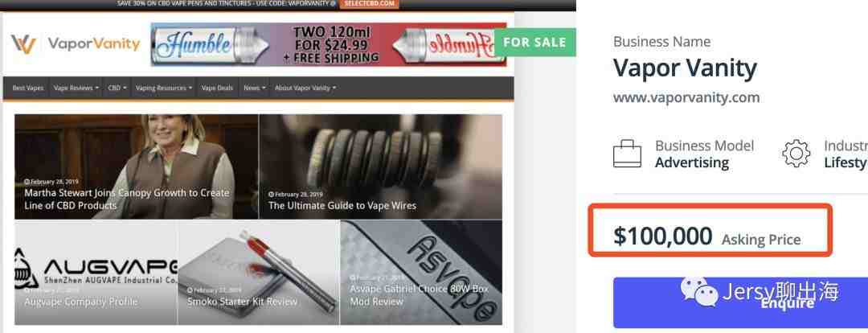
Task: Click the FOR SALE badge
Action: pos(534,43)
